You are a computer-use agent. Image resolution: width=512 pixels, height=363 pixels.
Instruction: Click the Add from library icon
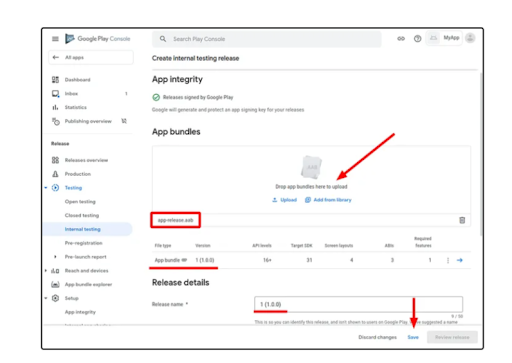tap(308, 200)
